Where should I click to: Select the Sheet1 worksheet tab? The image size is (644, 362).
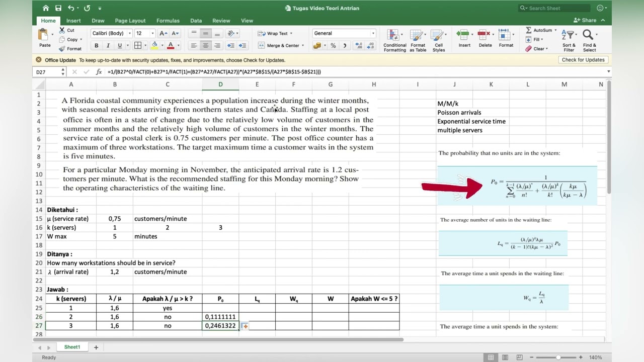tap(72, 347)
